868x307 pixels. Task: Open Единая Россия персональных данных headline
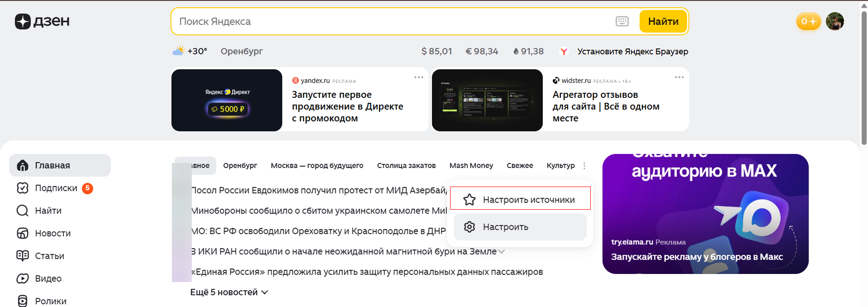coord(367,272)
